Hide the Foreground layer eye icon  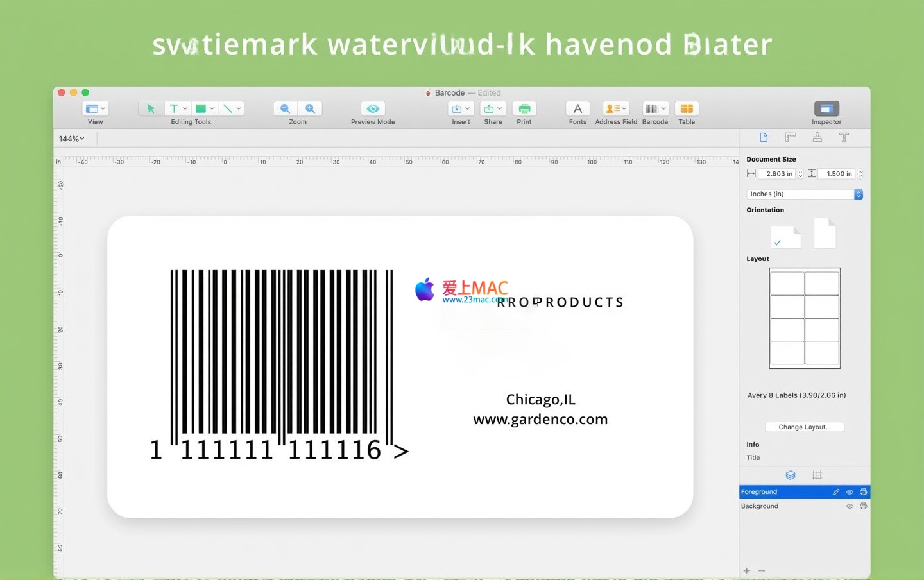tap(850, 492)
